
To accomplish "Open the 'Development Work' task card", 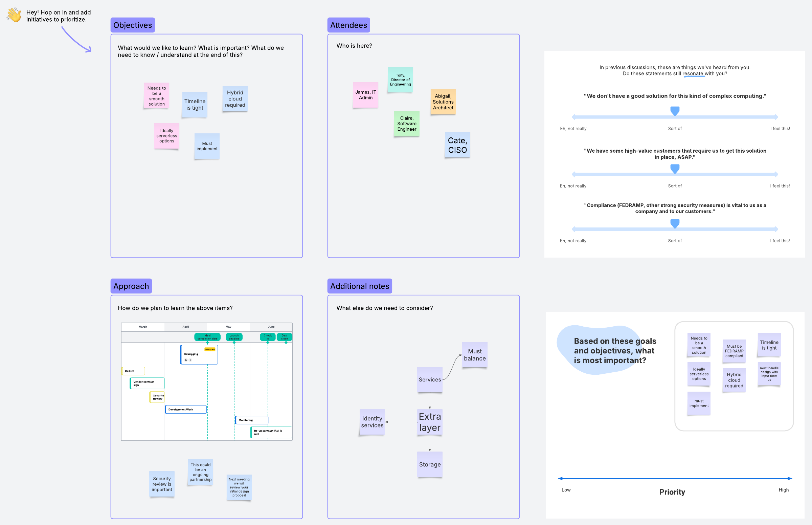I will pyautogui.click(x=186, y=410).
